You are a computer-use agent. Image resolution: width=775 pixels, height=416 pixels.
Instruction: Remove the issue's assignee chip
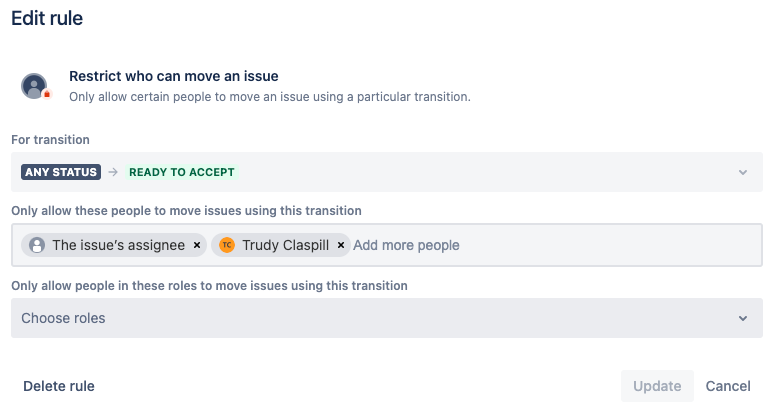197,245
